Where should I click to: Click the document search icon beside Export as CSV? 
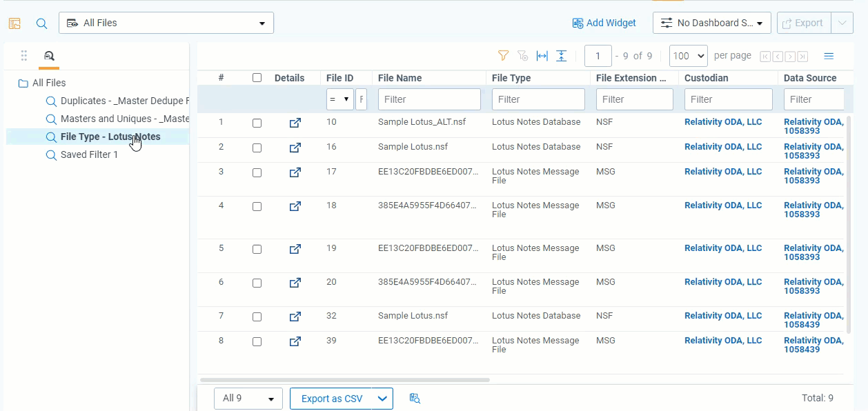tap(415, 399)
